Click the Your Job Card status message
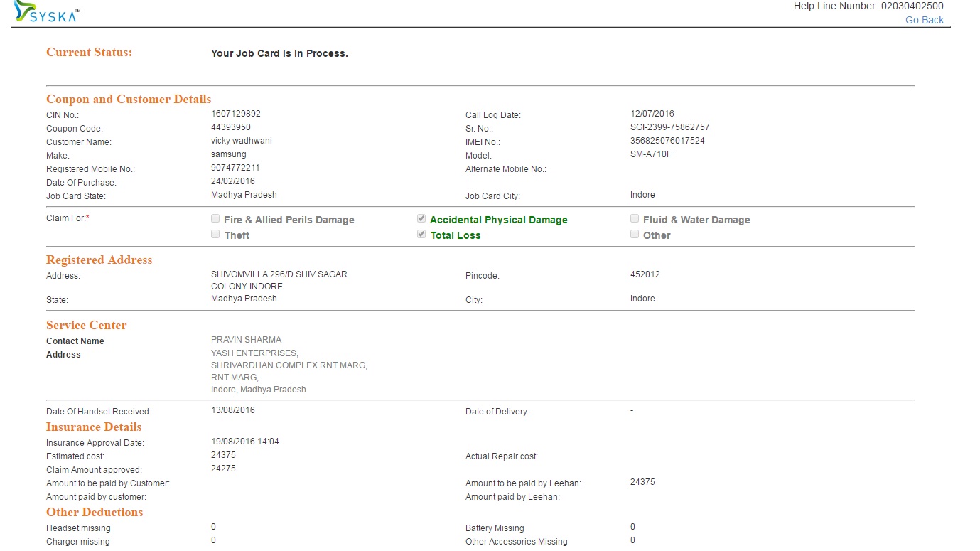 pyautogui.click(x=279, y=53)
